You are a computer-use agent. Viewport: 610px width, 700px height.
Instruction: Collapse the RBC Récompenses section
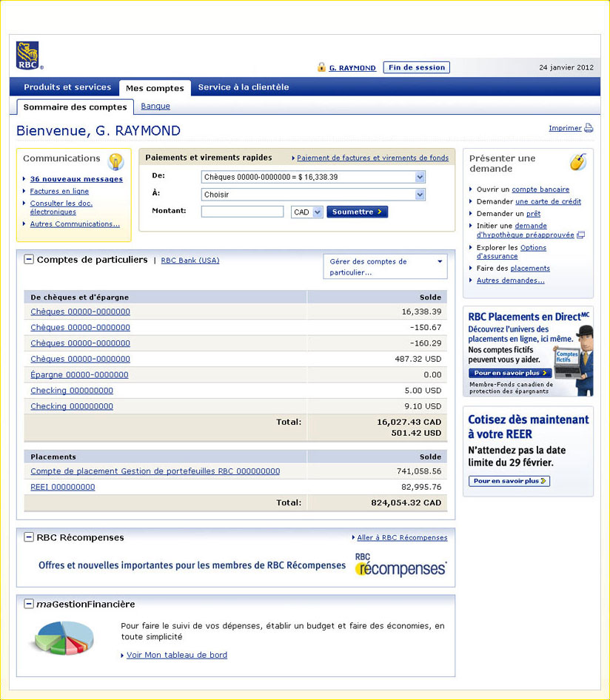pos(29,537)
